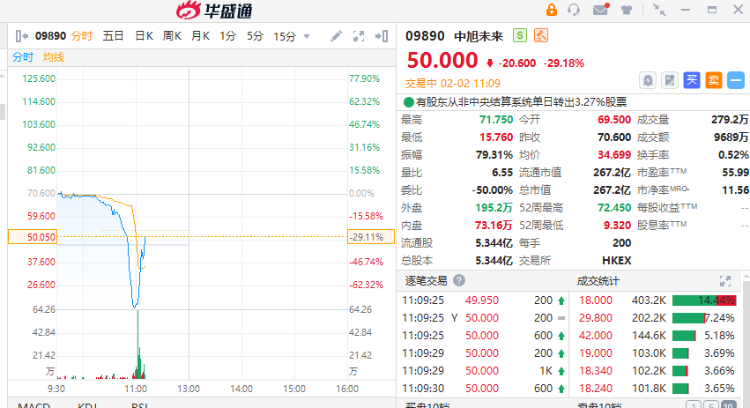
Task: Click the orange 卖 sell button
Action: (713, 79)
